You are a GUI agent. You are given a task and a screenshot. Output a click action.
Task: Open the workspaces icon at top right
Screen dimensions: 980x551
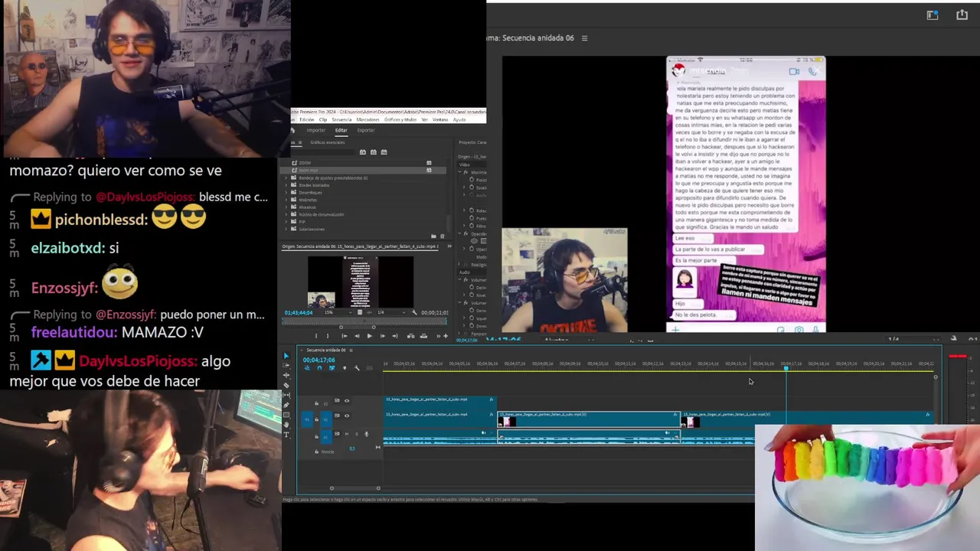click(x=933, y=15)
